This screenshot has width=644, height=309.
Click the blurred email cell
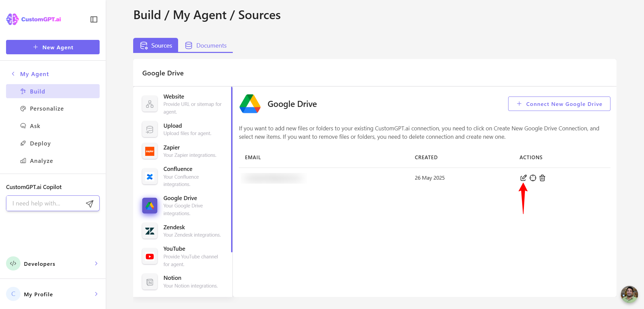click(273, 178)
